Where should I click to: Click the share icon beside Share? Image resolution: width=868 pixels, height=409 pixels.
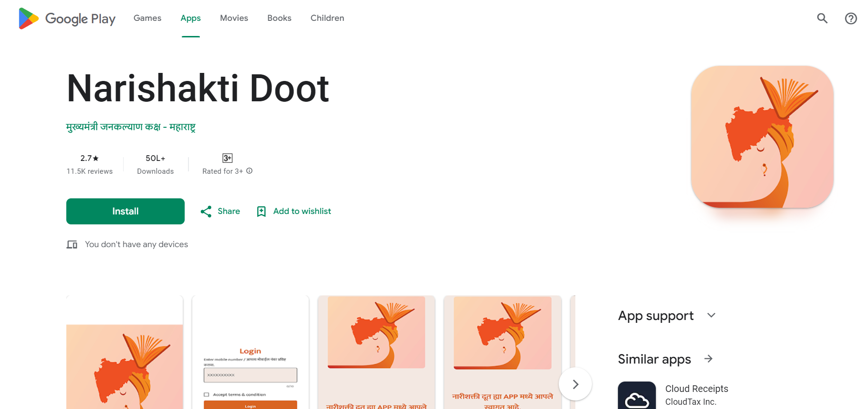click(206, 212)
